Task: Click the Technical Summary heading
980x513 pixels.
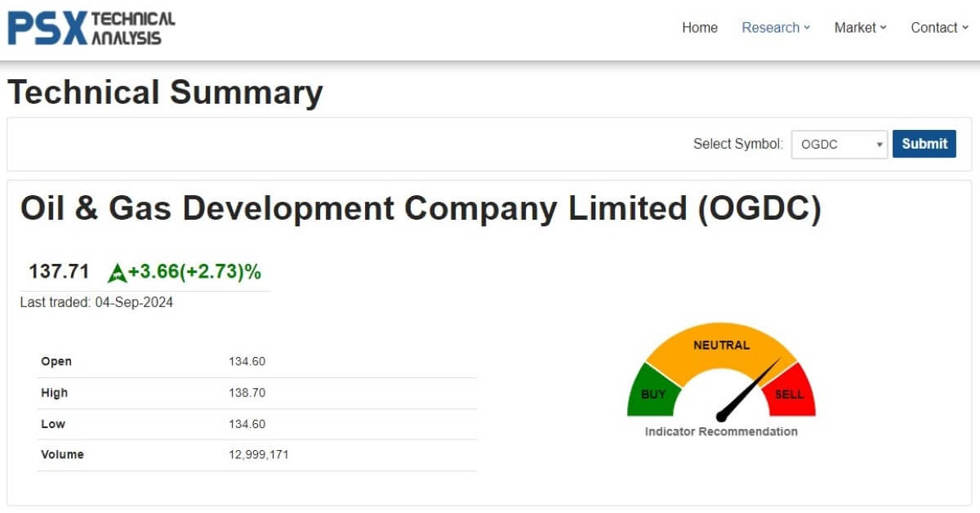Action: click(x=166, y=92)
